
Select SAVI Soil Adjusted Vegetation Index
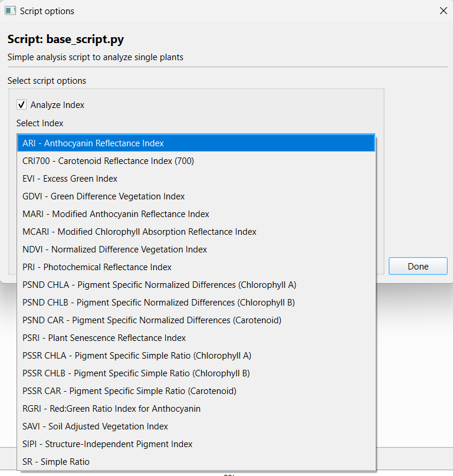(96, 426)
